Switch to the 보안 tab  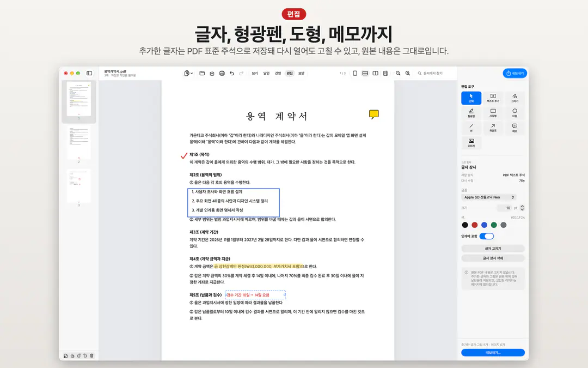click(301, 73)
